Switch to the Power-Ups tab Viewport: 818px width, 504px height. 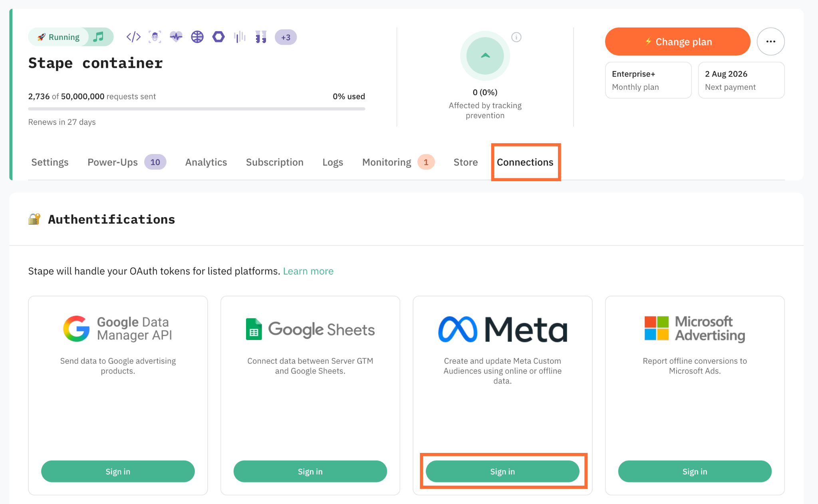pos(127,162)
